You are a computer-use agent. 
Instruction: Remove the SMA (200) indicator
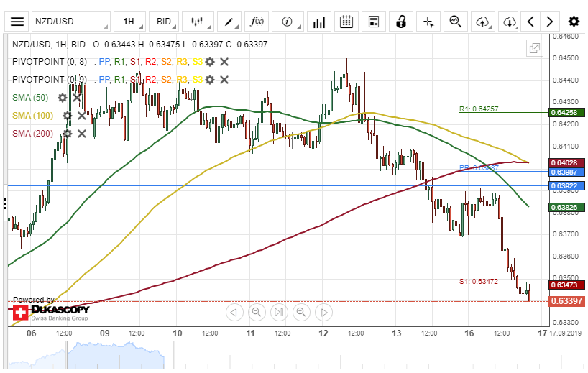click(81, 133)
